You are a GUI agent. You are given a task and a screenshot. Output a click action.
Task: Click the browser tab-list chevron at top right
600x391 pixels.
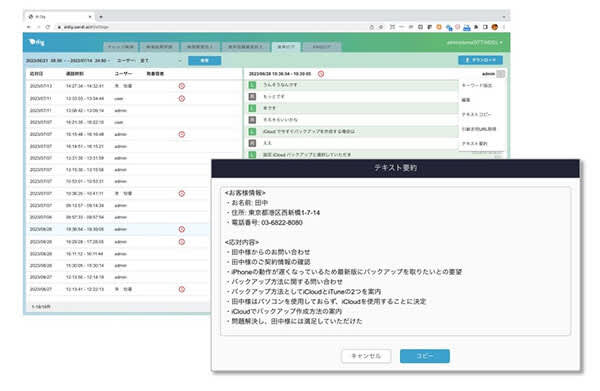point(504,17)
